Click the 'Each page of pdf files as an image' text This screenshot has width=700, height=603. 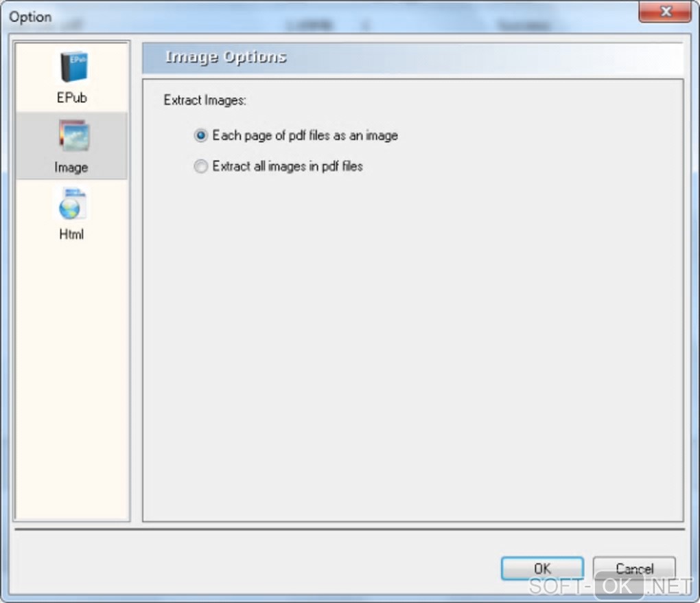tap(305, 135)
